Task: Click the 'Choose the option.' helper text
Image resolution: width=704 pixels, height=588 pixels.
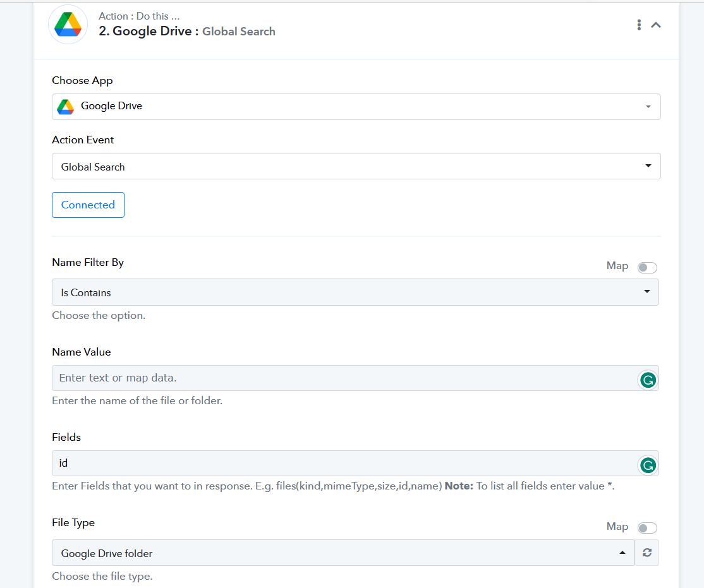Action: tap(99, 316)
